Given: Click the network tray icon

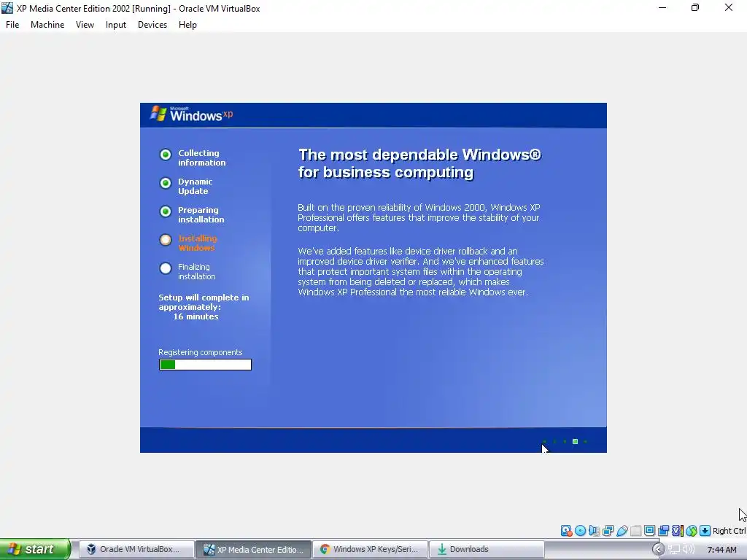Looking at the screenshot, I should [x=673, y=550].
